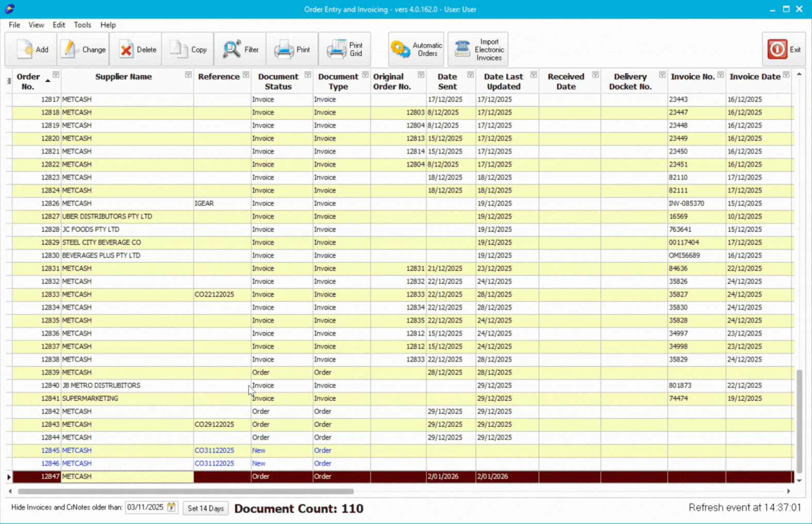Open the Filter tool
Viewport: 812px width, 524px height.
point(240,50)
